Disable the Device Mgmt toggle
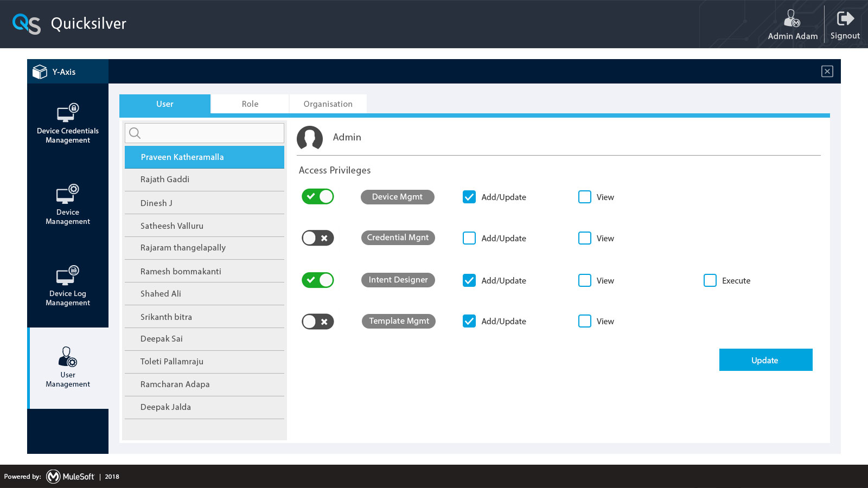 click(x=318, y=196)
